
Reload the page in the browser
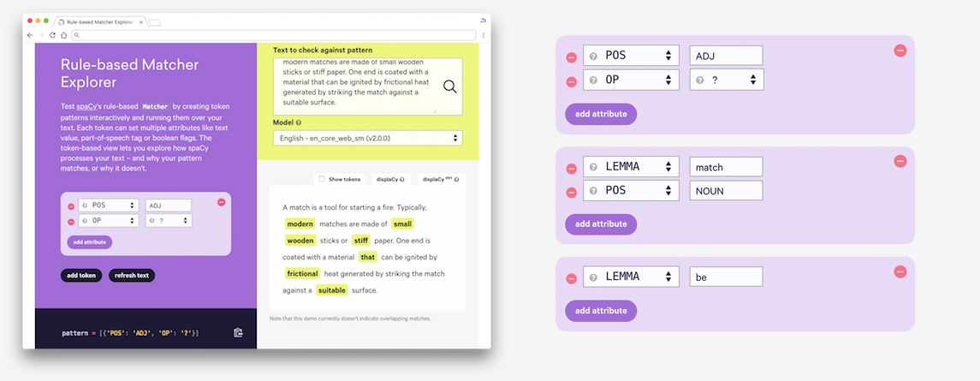52,35
